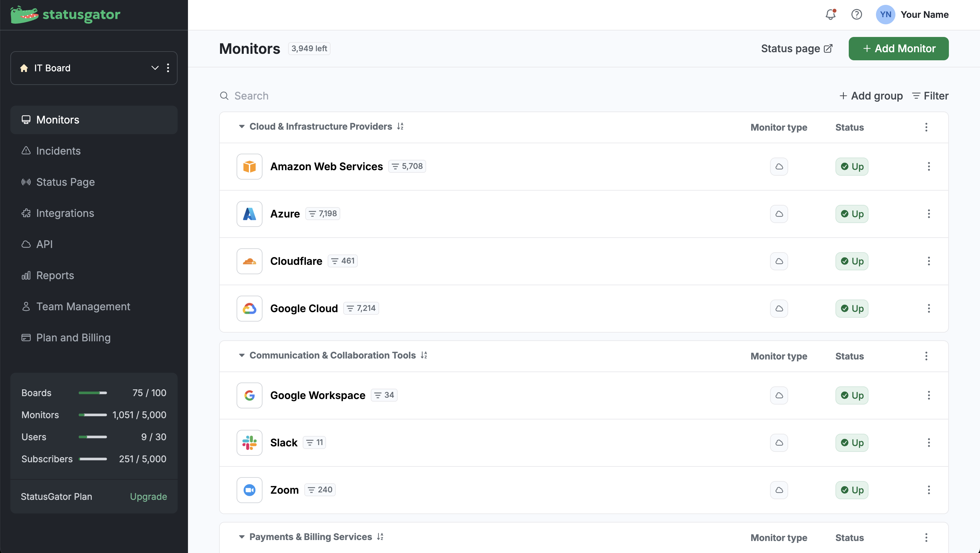Click the Azure component filter badge

322,214
